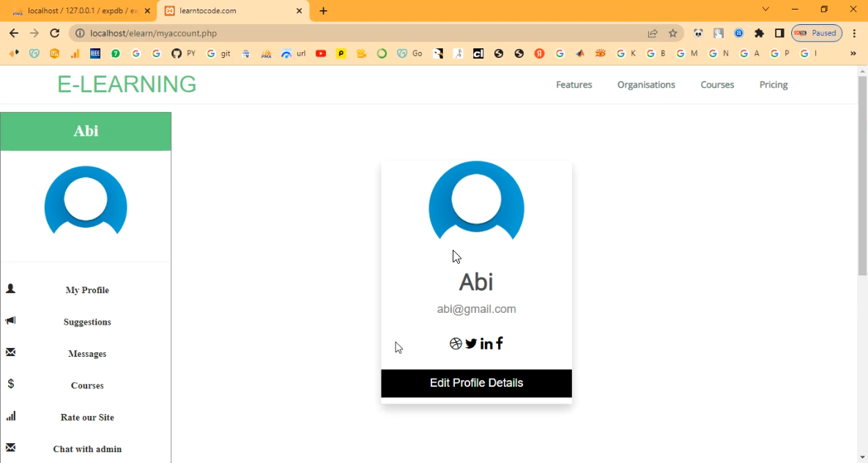The image size is (868, 463).
Task: Open the Pricing navigation menu item
Action: (x=773, y=85)
